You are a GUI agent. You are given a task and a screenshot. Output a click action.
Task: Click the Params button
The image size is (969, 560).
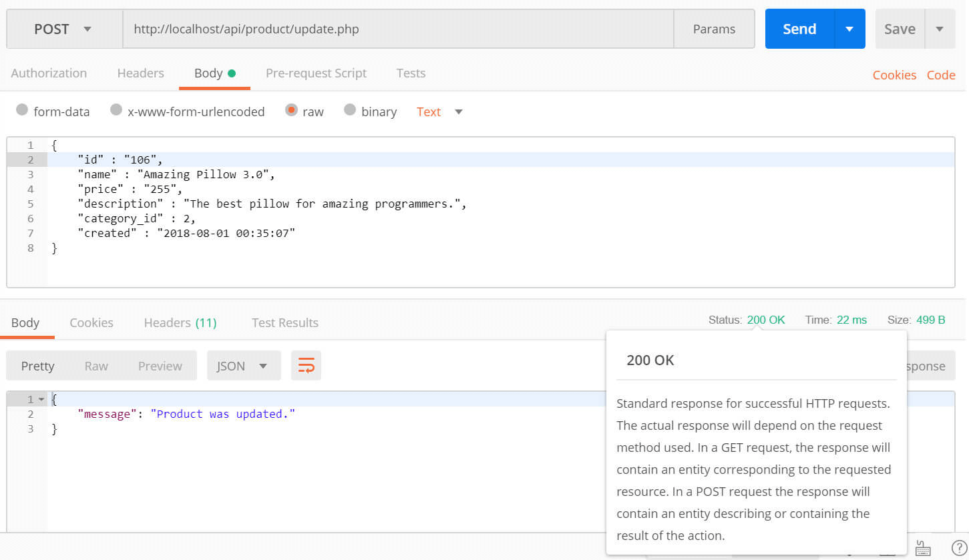[x=714, y=29]
